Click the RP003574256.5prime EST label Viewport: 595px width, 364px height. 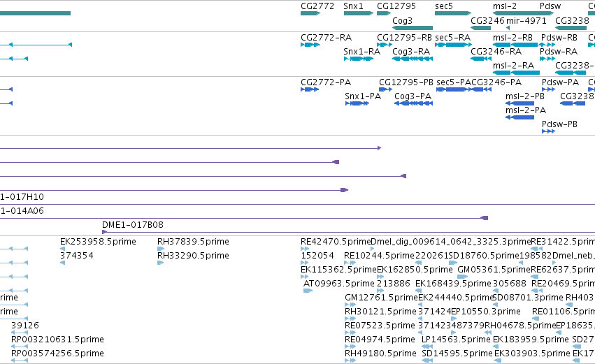click(57, 354)
